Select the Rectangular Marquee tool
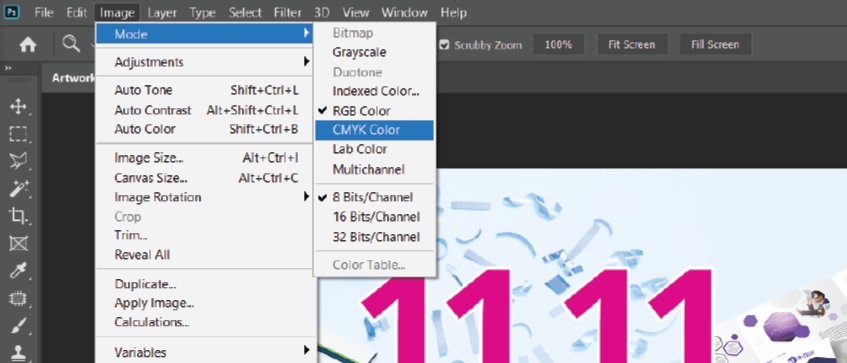Image resolution: width=847 pixels, height=363 pixels. tap(18, 134)
